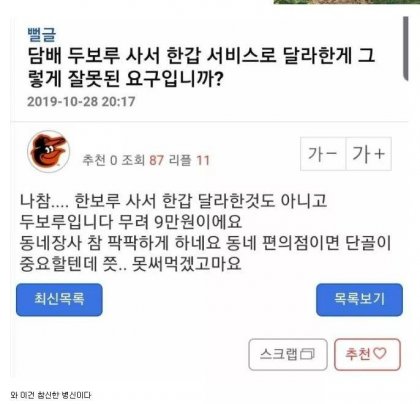Image resolution: width=420 pixels, height=404 pixels.
Task: Click the 조회 87 view count
Action: click(x=142, y=160)
